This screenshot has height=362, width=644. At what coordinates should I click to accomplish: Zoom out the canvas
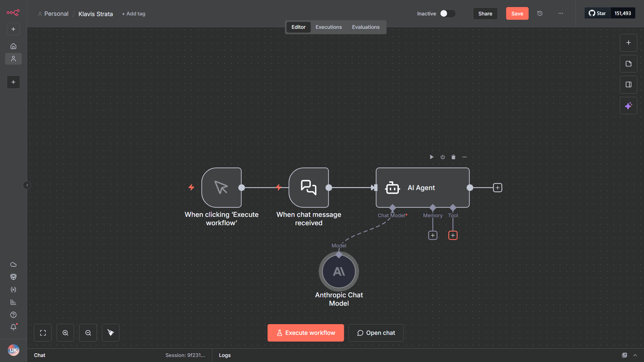(88, 333)
